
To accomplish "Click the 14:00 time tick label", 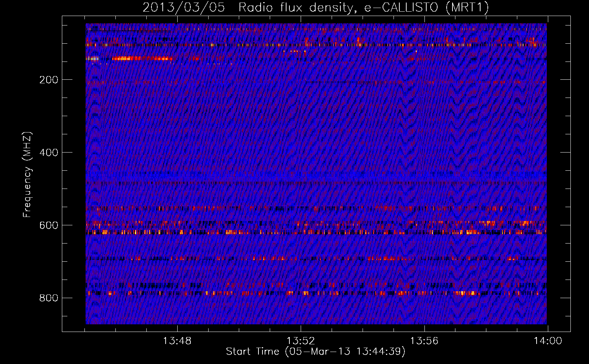I will (548, 341).
